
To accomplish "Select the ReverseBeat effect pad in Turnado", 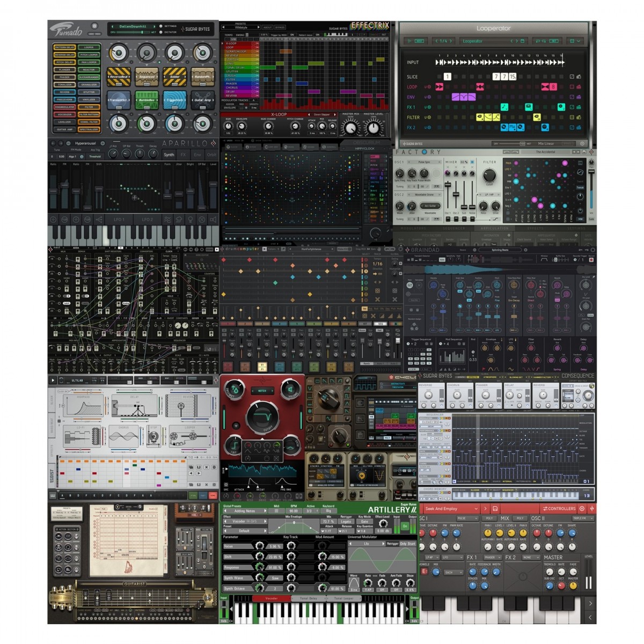I will 119,77.
